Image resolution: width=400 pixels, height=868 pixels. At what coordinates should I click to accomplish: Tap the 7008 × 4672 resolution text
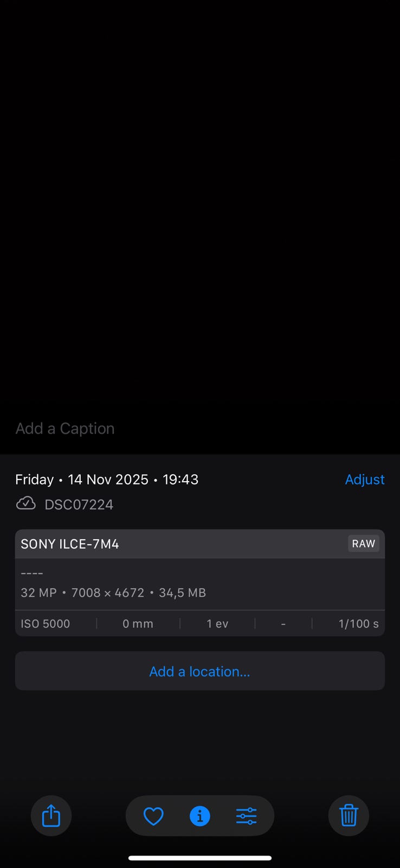[x=108, y=593]
